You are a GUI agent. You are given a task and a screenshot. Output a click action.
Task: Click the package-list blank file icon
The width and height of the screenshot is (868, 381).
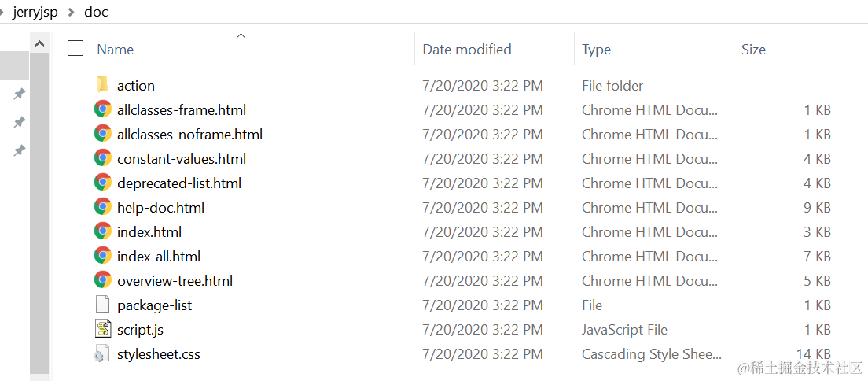[102, 305]
